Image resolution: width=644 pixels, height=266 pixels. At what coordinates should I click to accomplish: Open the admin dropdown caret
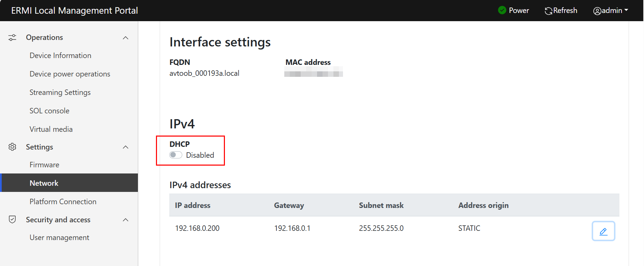click(x=626, y=10)
